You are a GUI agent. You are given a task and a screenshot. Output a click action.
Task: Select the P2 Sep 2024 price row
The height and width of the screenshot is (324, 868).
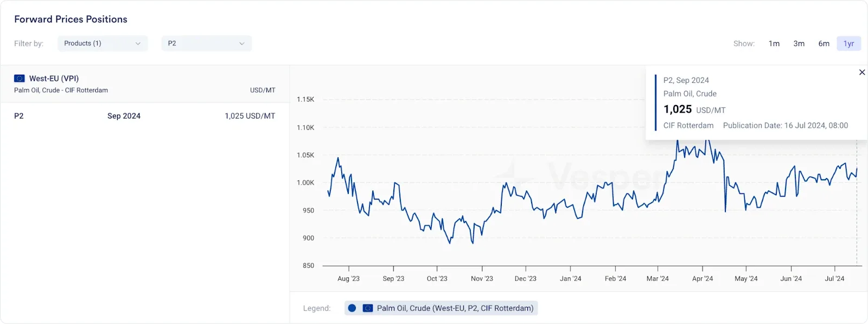coord(145,116)
